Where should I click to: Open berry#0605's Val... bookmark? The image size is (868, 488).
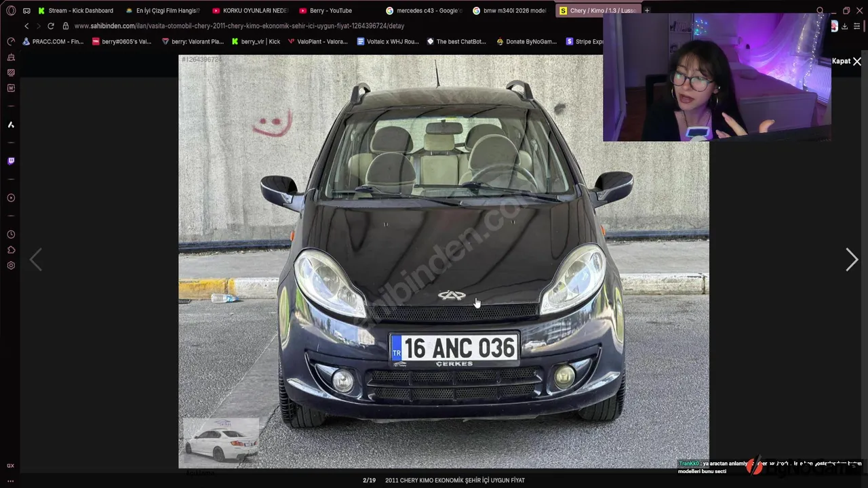121,41
